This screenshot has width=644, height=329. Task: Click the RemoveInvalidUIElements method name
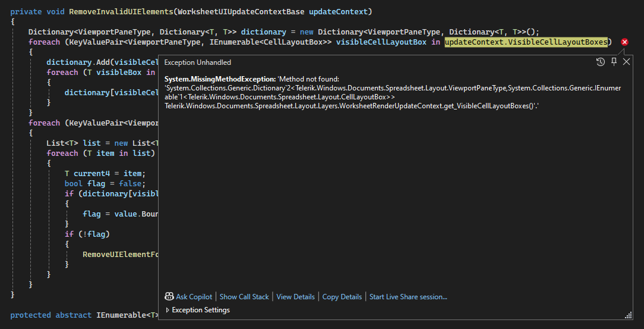(112, 12)
